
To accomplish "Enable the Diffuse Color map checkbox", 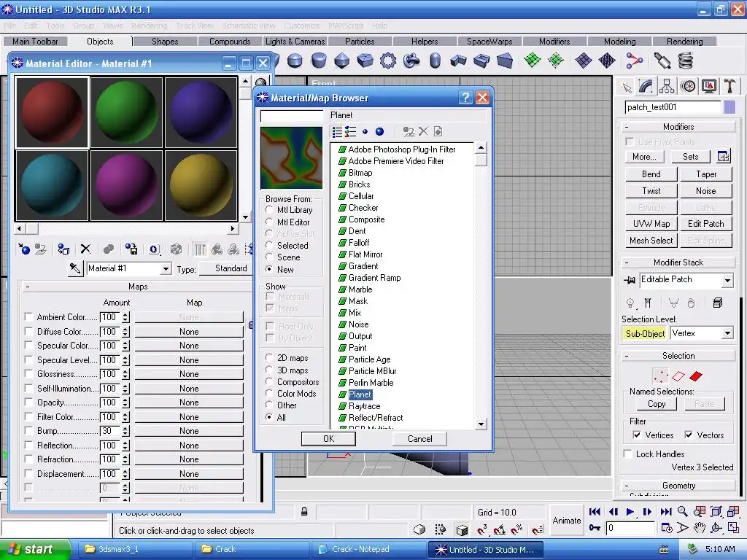I will tap(28, 331).
